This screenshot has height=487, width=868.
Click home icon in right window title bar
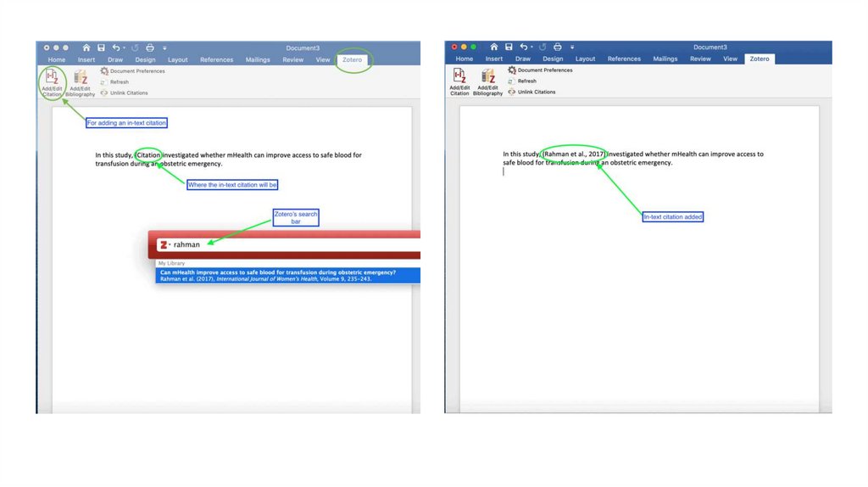tap(494, 48)
